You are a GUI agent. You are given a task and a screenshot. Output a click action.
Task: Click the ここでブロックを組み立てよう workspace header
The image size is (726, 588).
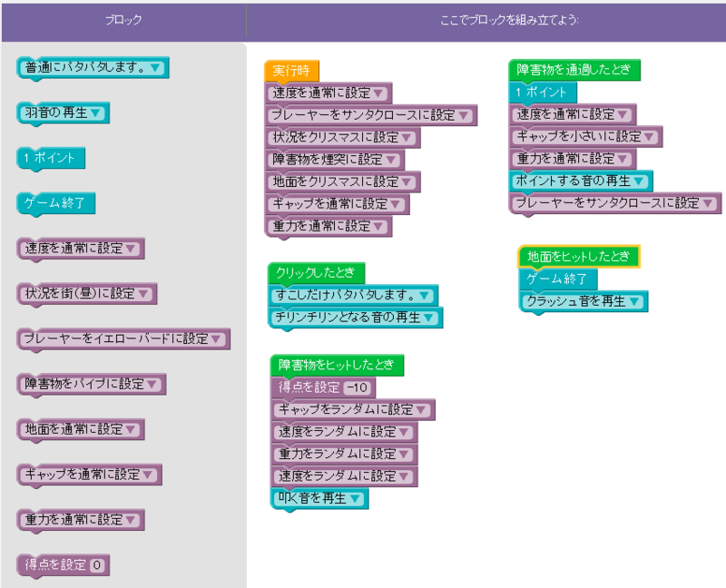point(509,20)
